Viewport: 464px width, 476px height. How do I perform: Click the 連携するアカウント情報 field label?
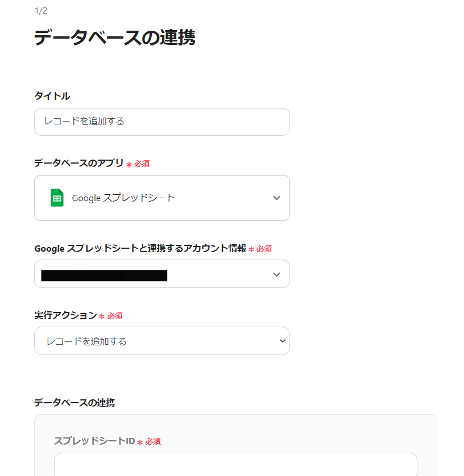(140, 248)
